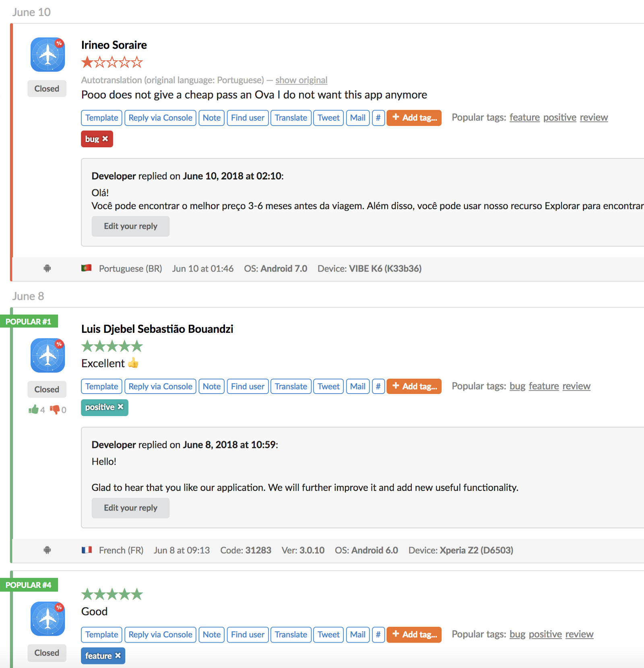This screenshot has width=644, height=668.
Task: Select popular tag 'feature' for Irineo's review
Action: point(524,118)
